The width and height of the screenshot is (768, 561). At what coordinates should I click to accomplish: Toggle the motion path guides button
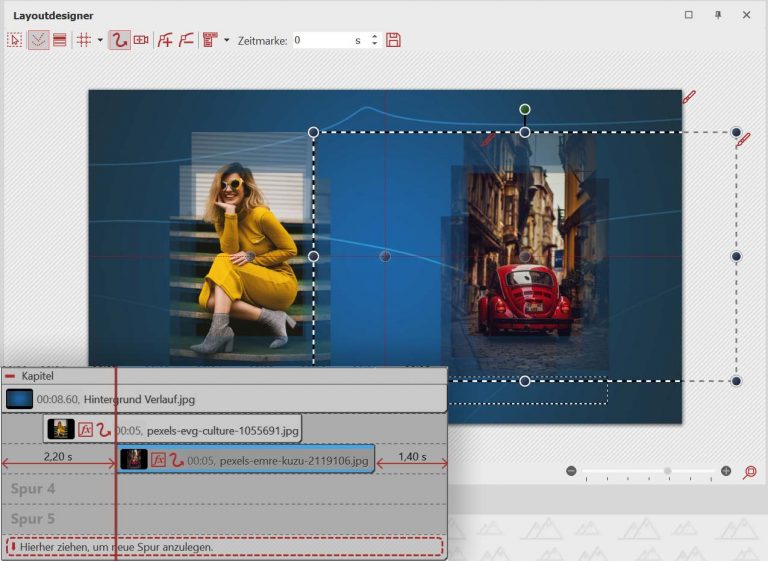tap(38, 40)
